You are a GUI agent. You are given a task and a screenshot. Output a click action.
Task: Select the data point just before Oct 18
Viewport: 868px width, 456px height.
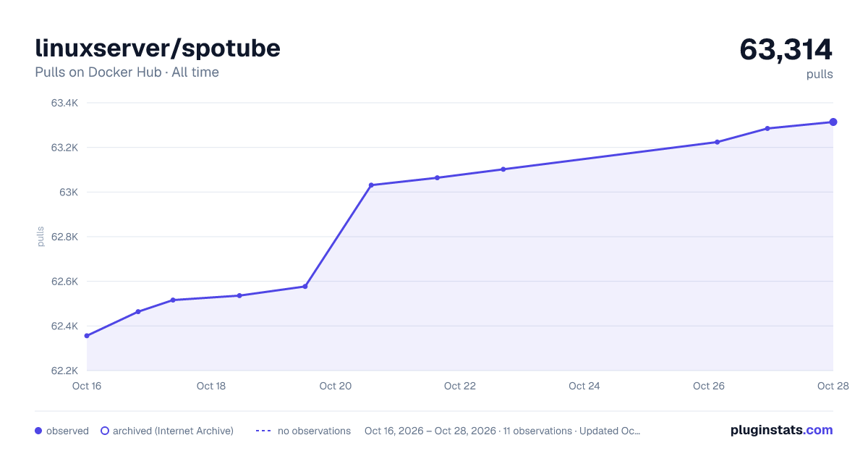click(173, 300)
